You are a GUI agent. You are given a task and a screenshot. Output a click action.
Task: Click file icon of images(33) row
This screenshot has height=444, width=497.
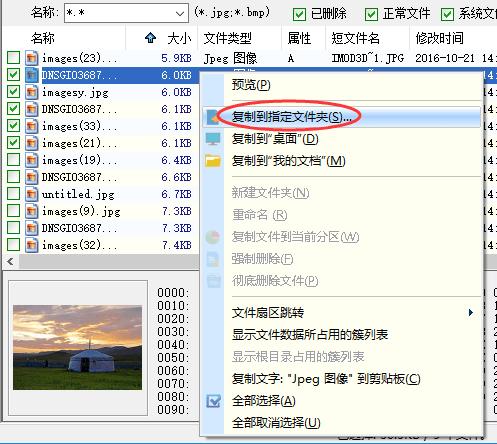click(x=31, y=126)
